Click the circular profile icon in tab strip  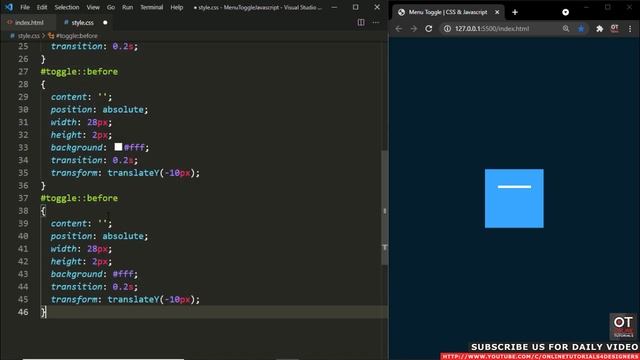(x=565, y=12)
